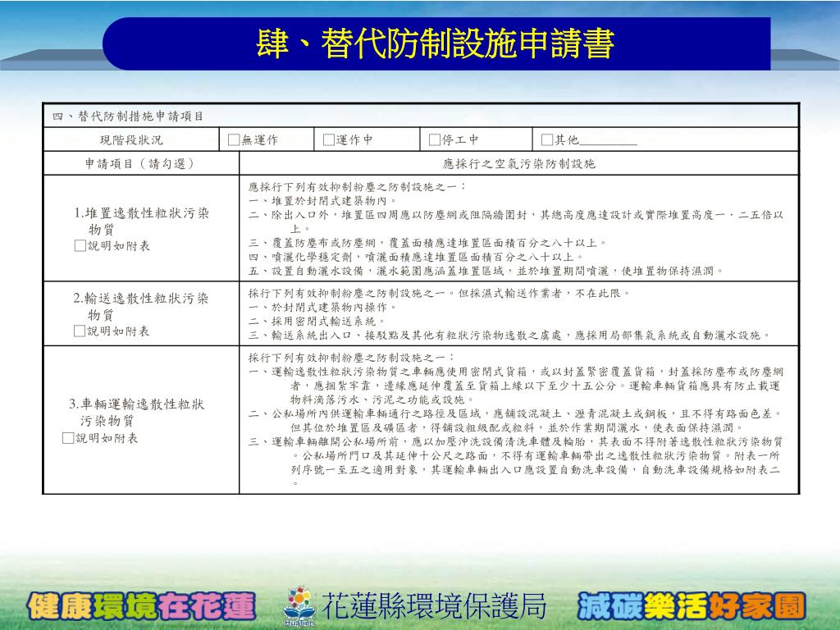Click the line 三、覆蓋防塵布或防塵網

pyautogui.click(x=427, y=243)
